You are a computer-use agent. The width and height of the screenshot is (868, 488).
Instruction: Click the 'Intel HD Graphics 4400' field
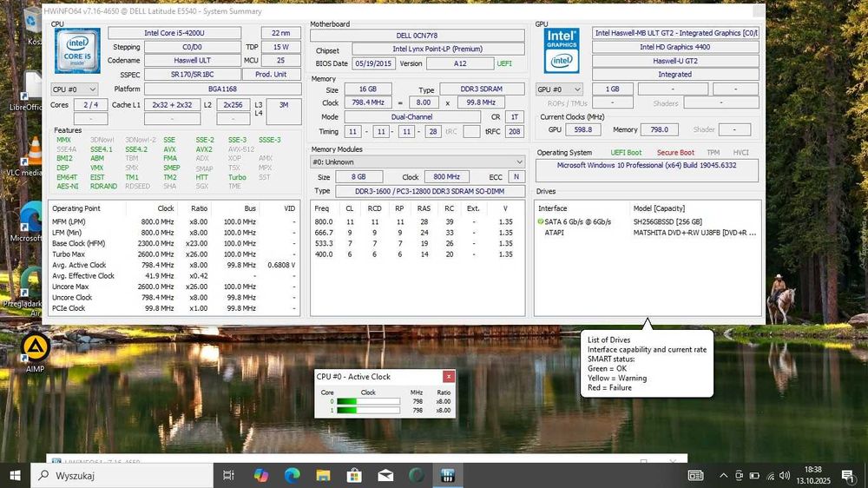(674, 47)
